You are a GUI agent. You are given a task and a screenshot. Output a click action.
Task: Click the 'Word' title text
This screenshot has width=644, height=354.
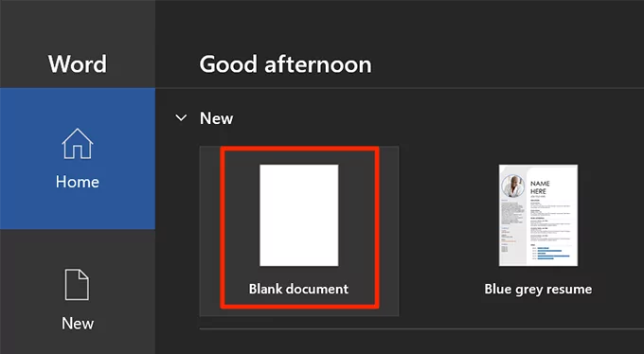pyautogui.click(x=78, y=64)
